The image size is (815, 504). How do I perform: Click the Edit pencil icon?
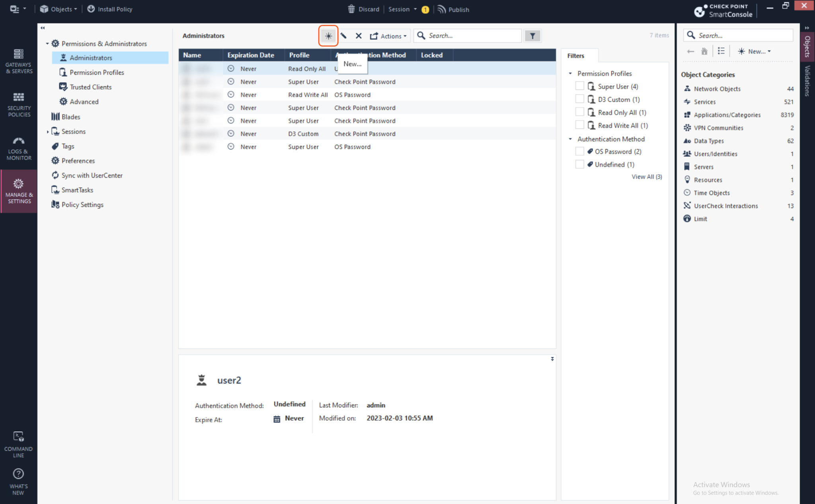[x=343, y=36]
